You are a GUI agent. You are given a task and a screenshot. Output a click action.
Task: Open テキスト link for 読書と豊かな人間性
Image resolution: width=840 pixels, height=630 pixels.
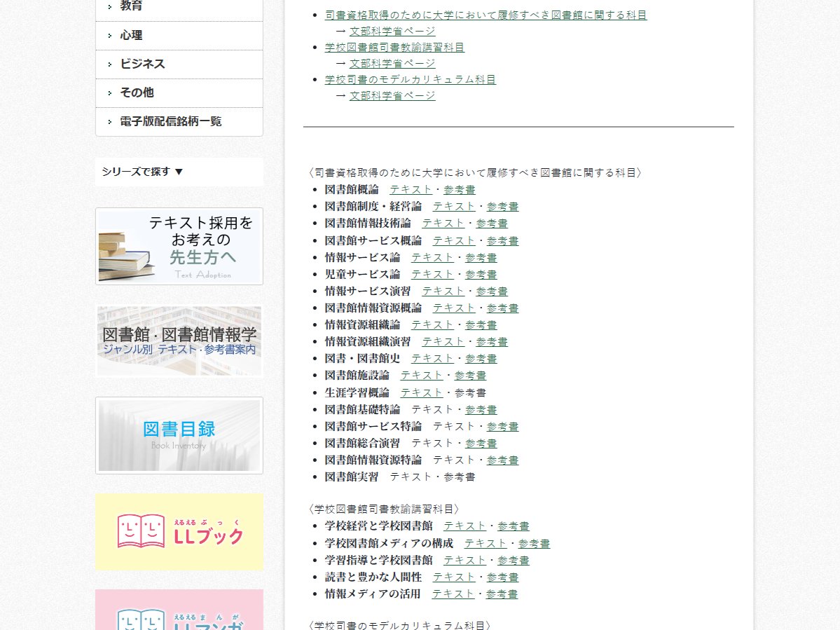pyautogui.click(x=454, y=577)
